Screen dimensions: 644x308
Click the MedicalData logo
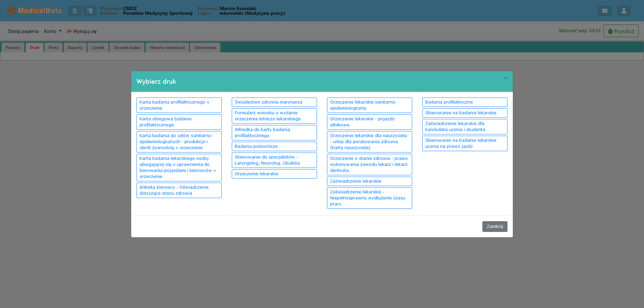[x=35, y=11]
